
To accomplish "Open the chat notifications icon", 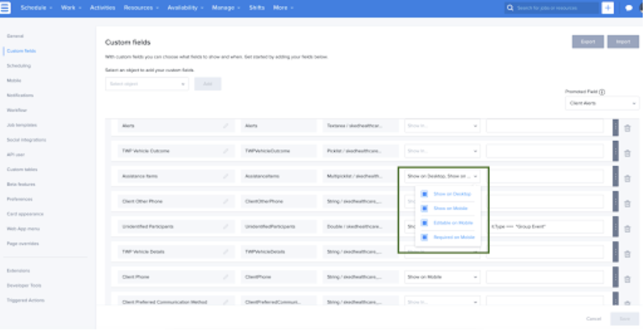I will pyautogui.click(x=629, y=8).
